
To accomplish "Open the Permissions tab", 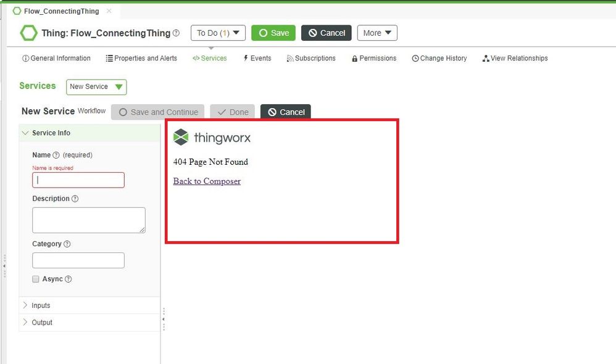I will tap(374, 58).
